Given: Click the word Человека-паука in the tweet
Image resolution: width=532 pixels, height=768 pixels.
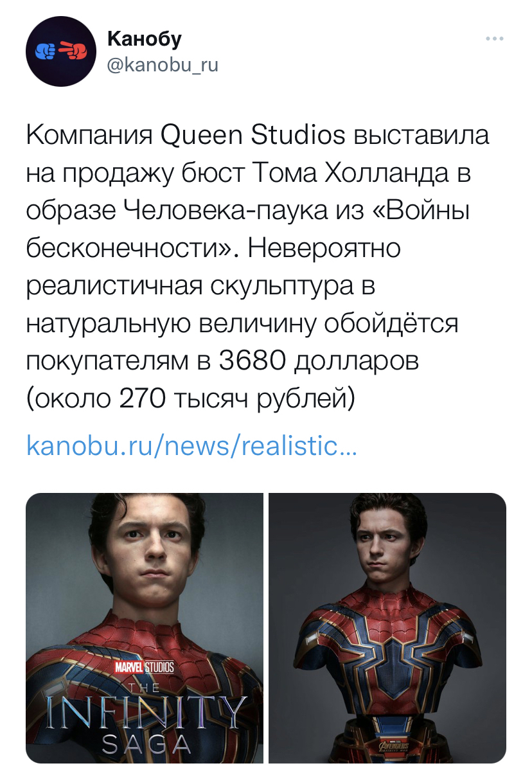Looking at the screenshot, I should (x=225, y=210).
